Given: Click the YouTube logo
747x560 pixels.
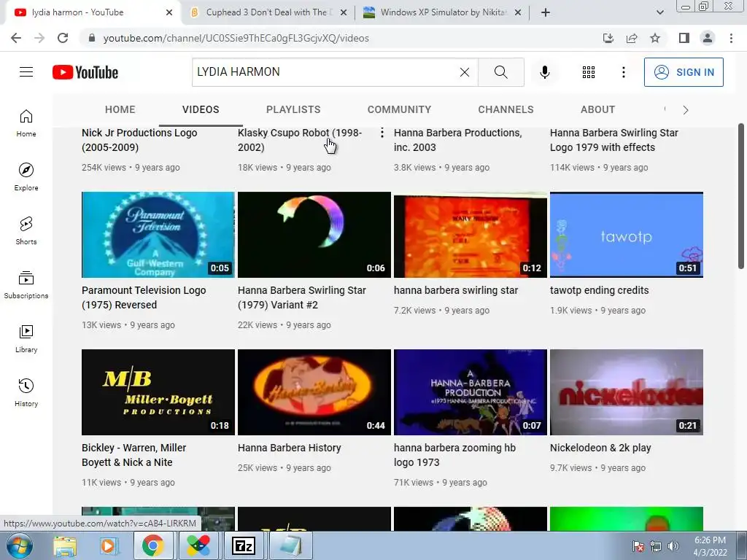Looking at the screenshot, I should [x=85, y=72].
